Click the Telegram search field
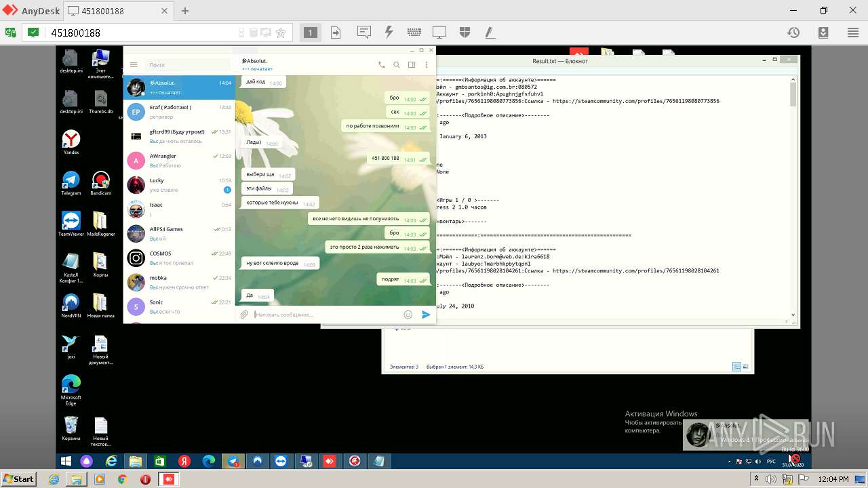 click(x=187, y=64)
